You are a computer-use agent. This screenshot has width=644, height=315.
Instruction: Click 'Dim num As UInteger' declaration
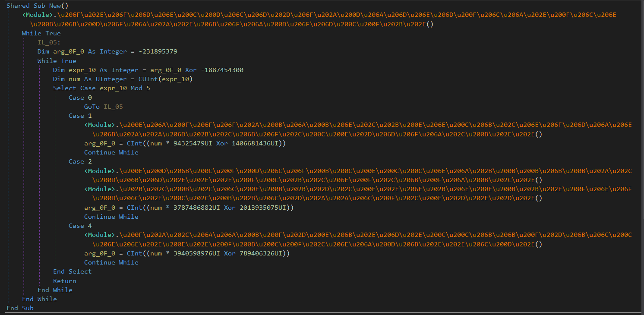[x=90, y=79]
